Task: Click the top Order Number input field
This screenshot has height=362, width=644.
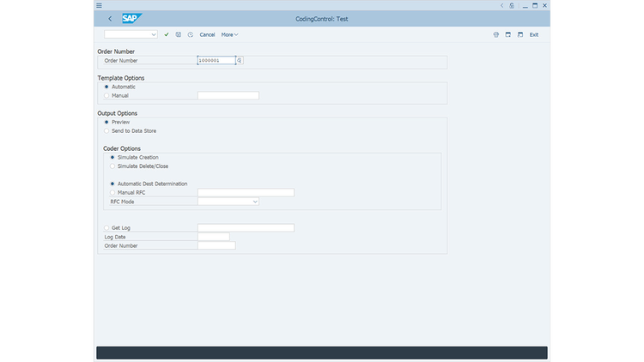Action: [216, 60]
